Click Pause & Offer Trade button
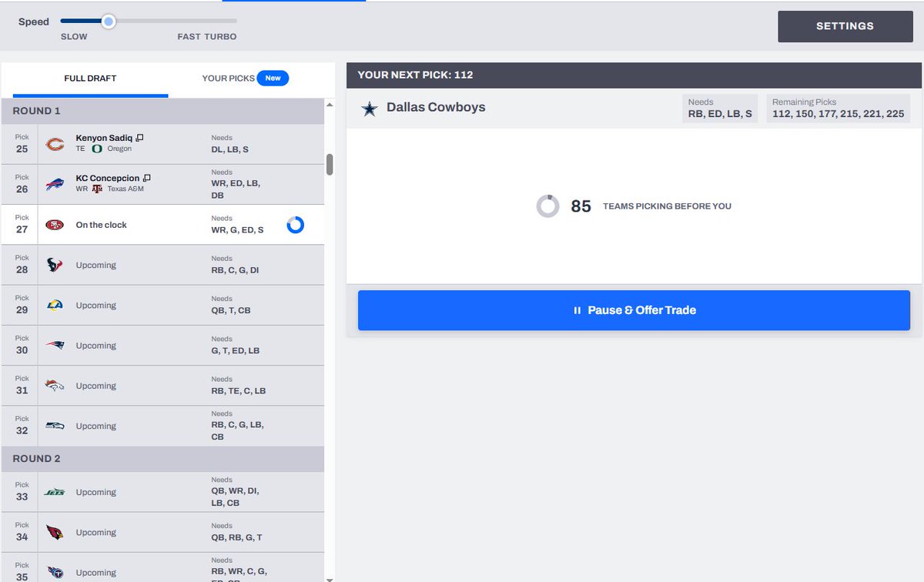The height and width of the screenshot is (582, 924). (x=634, y=310)
